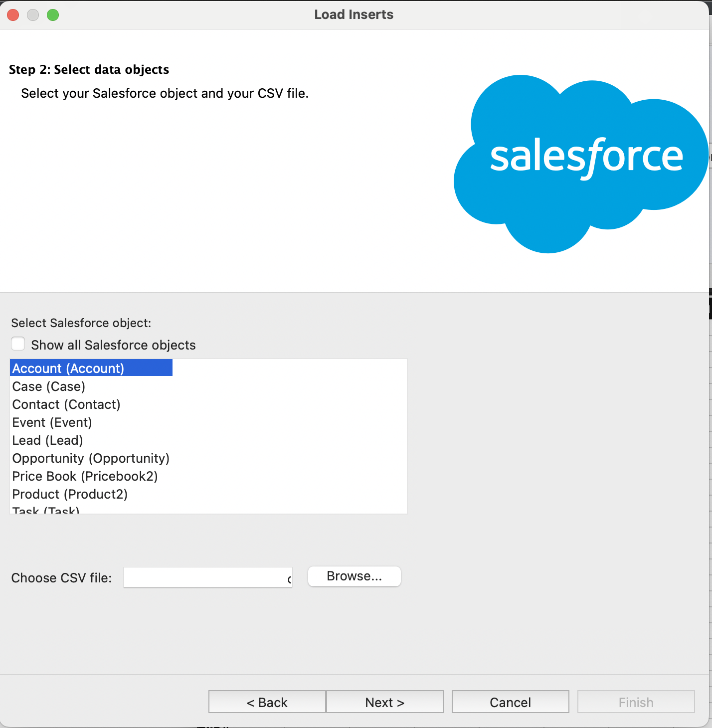This screenshot has height=728, width=712.
Task: Click the Choose CSV file input field
Action: pos(208,577)
